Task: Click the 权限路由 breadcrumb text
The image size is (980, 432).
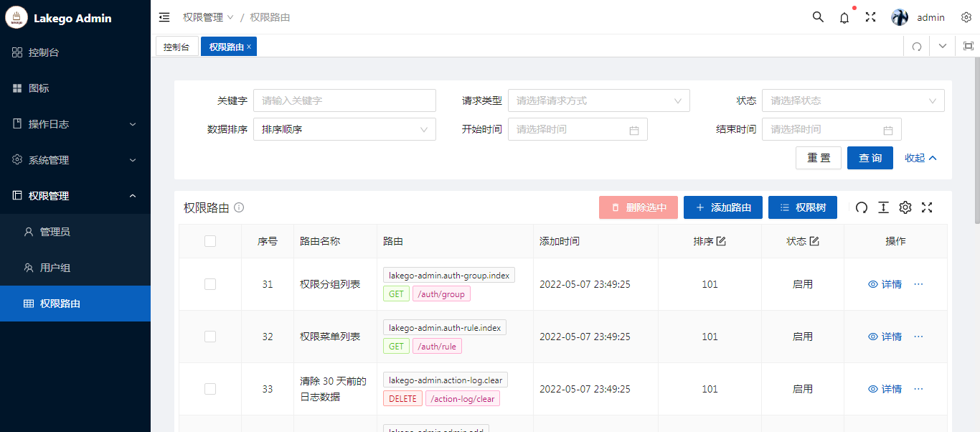Action: tap(270, 17)
